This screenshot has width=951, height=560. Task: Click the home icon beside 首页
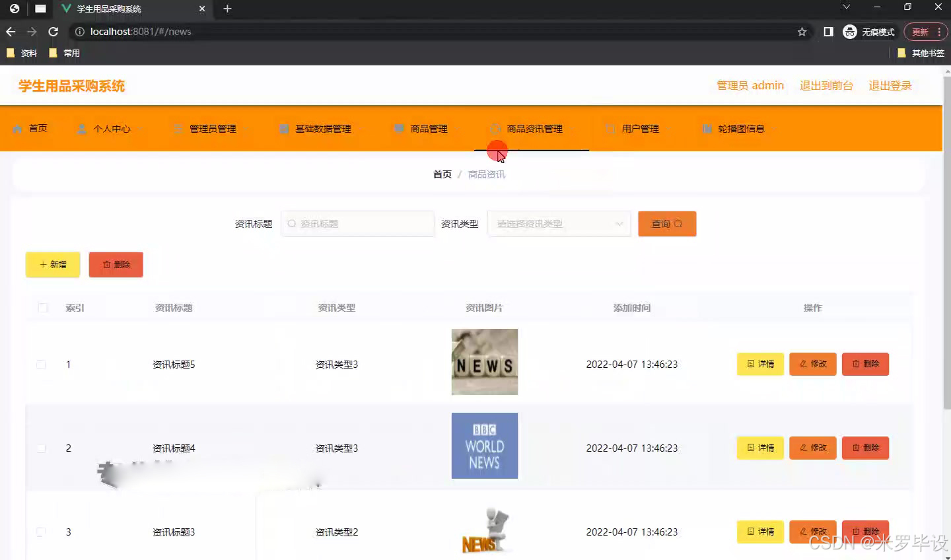(18, 128)
